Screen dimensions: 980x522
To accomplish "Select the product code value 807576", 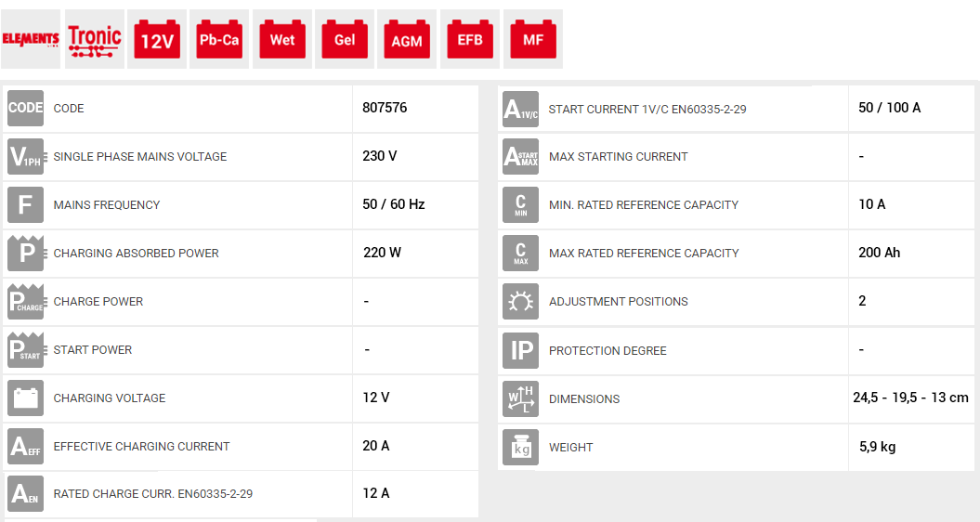I will tap(385, 108).
